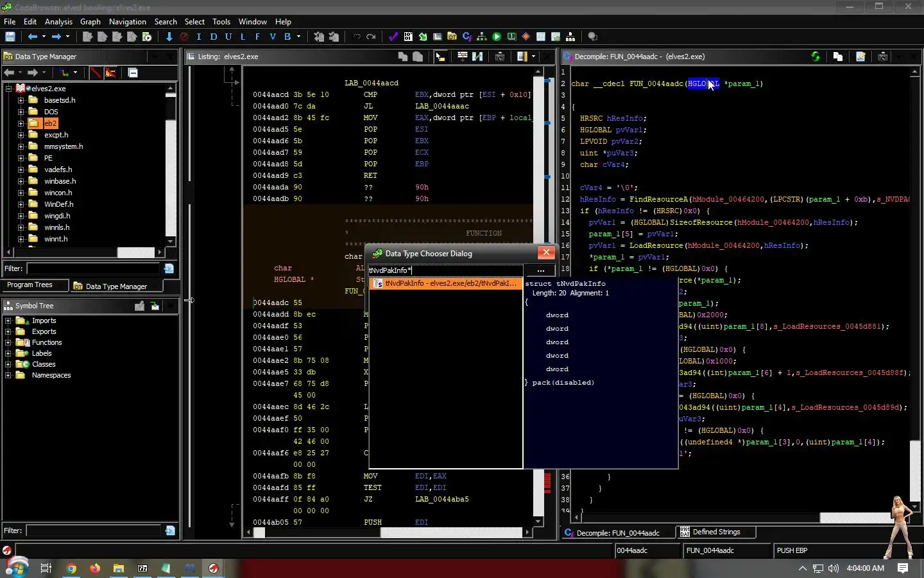The width and height of the screenshot is (924, 578).
Task: Close the Data Type Chooser Dialog
Action: click(x=545, y=253)
